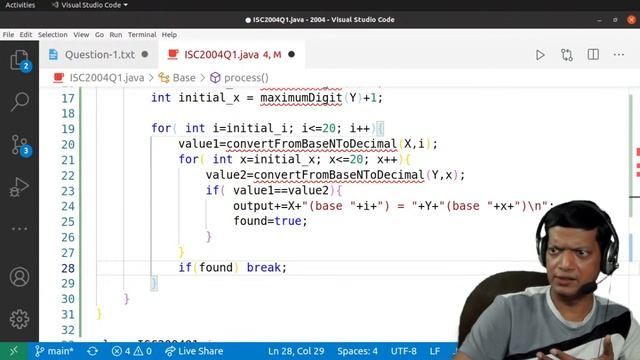
Task: Click convertFromBaseNToDecimal on line 20
Action: point(311,144)
